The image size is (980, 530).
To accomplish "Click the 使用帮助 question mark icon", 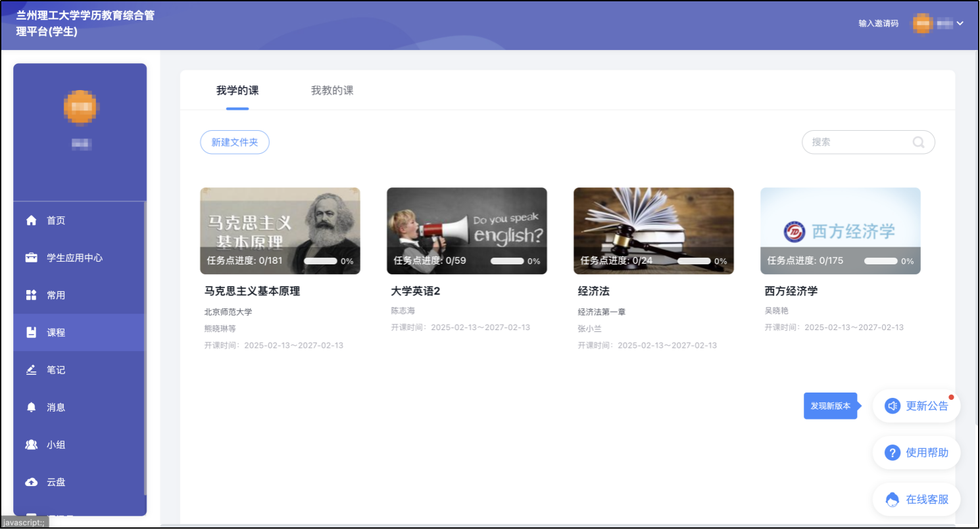I will 893,452.
